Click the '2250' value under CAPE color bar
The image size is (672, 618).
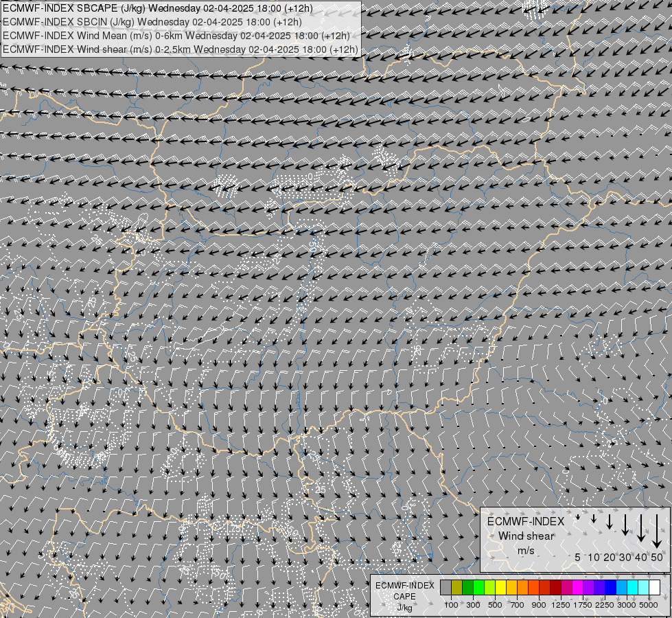click(x=605, y=605)
